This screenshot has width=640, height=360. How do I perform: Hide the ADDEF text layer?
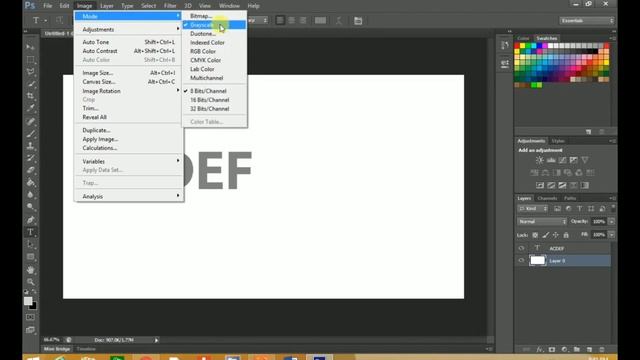tap(521, 248)
